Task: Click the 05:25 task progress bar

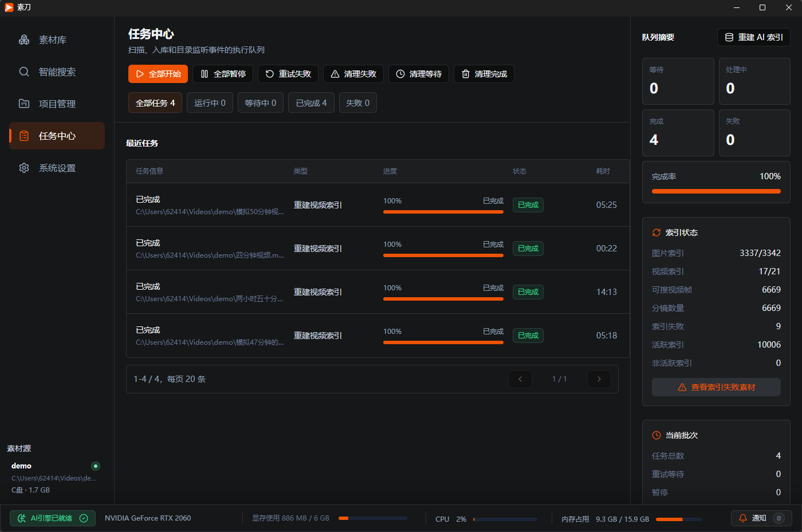Action: click(443, 212)
